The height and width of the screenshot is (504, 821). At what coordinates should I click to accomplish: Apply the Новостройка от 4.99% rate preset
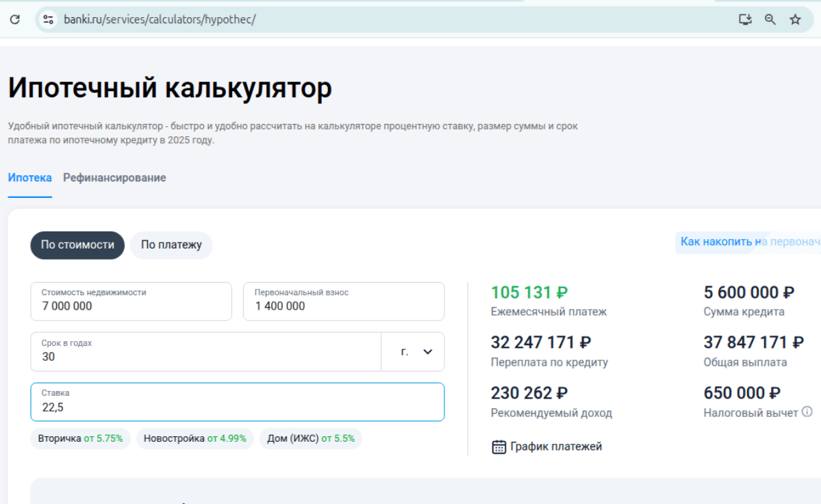tap(194, 439)
